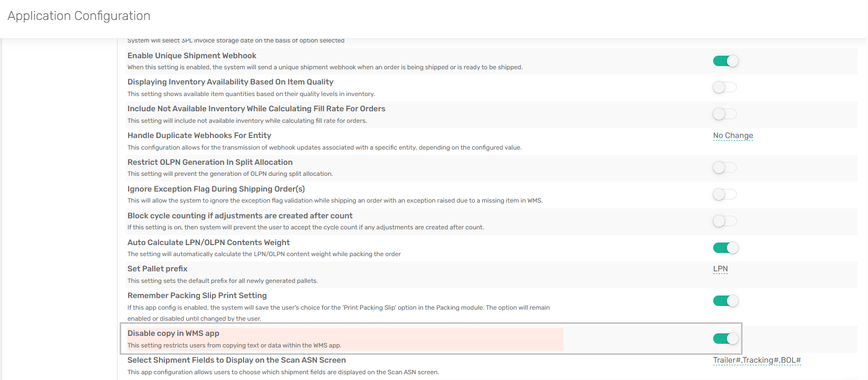The image size is (868, 380).
Task: Enable Displaying Inventory Availability Based On Item Quality
Action: [725, 87]
